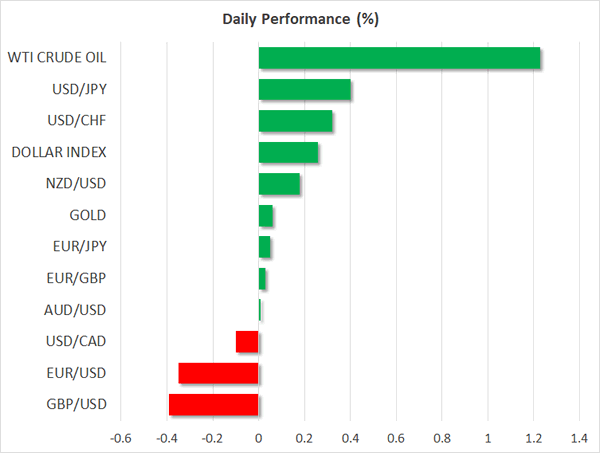Select the EUR/USD red bar
This screenshot has height=453, width=600.
click(219, 373)
